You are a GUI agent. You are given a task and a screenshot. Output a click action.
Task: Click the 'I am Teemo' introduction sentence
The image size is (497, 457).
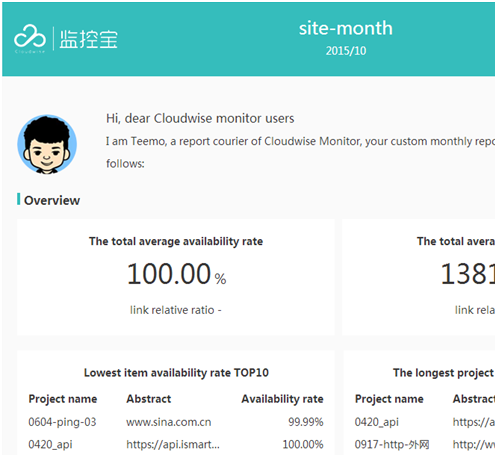300,141
